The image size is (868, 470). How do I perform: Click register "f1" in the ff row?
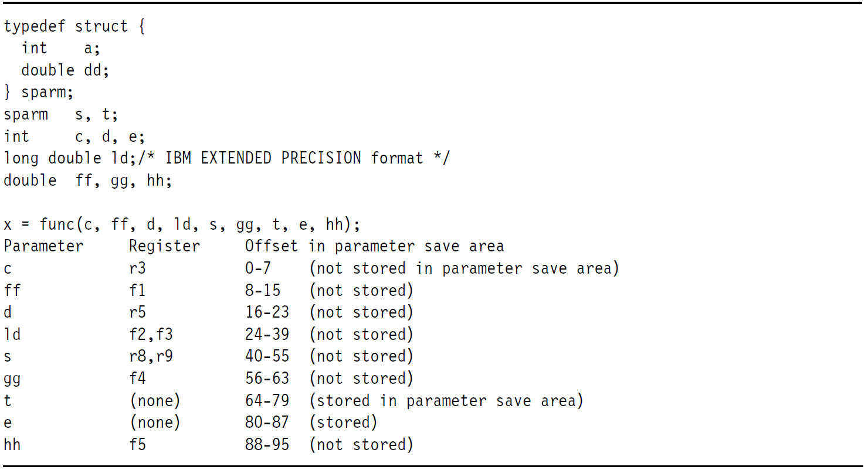(x=137, y=290)
